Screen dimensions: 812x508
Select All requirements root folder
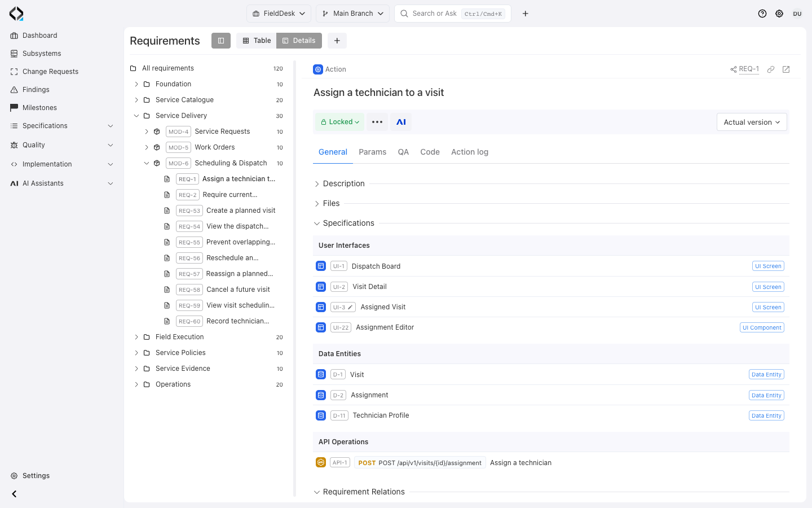[x=168, y=68]
